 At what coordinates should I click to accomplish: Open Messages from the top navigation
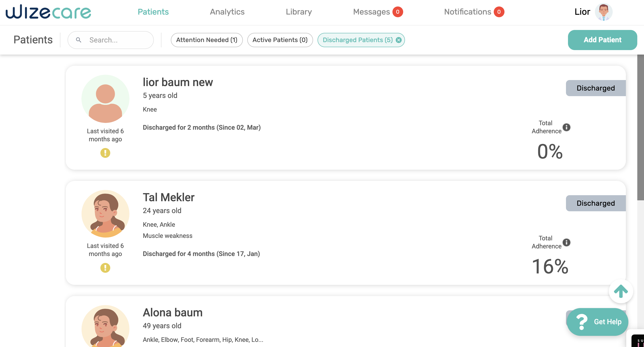coord(371,12)
